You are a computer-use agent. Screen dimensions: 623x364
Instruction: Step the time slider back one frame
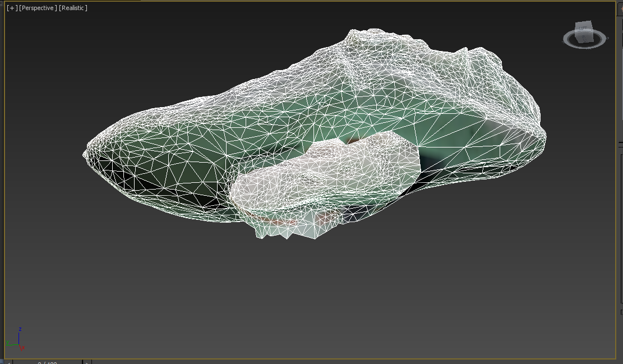[8, 362]
